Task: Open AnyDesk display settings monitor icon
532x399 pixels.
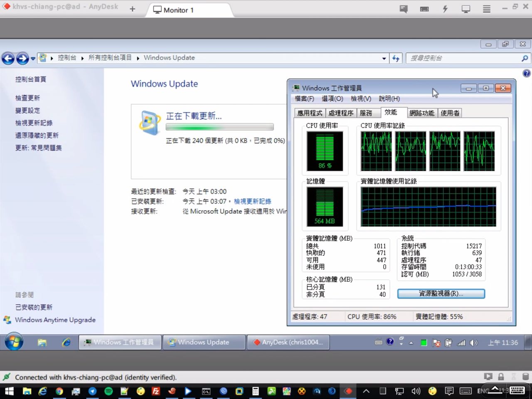Action: pyautogui.click(x=466, y=9)
